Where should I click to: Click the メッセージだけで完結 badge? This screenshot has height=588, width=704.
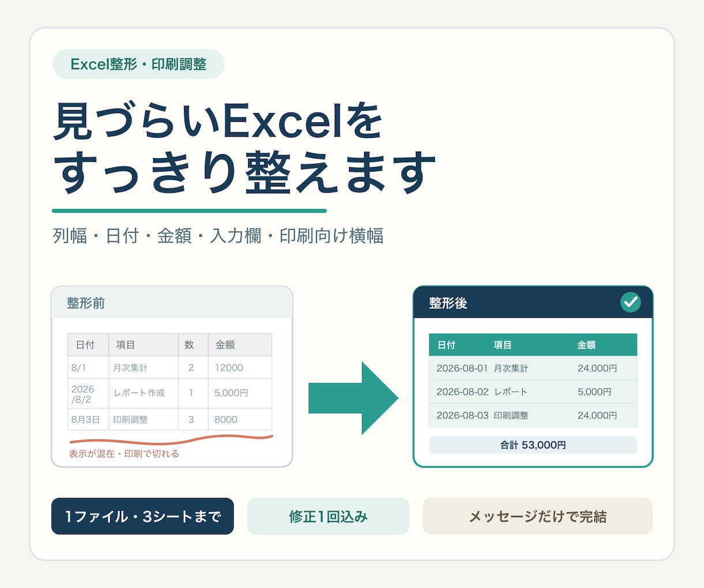click(x=538, y=516)
